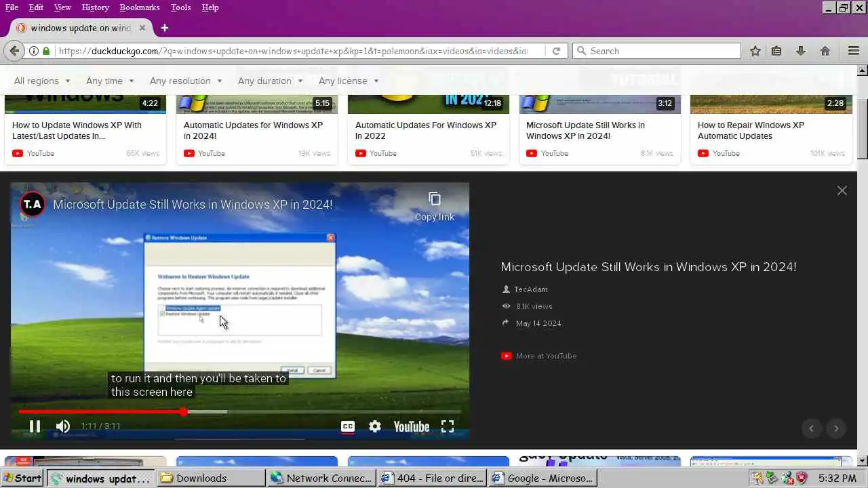Open Microsoft Update Still Works result card title

585,130
